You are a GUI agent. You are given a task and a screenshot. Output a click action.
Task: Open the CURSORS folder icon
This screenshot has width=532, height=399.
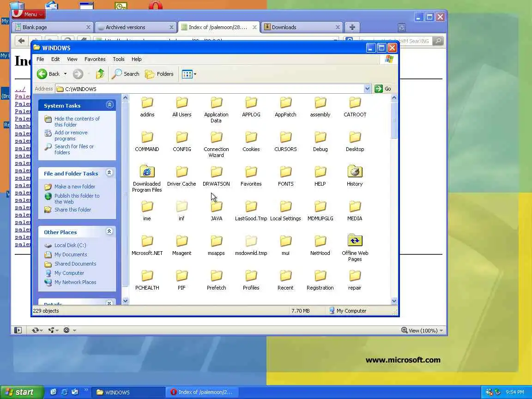click(286, 138)
